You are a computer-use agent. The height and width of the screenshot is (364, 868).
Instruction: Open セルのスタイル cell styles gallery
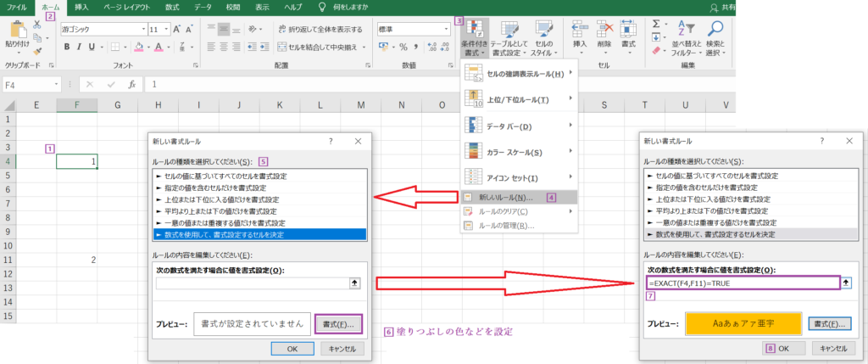[545, 38]
